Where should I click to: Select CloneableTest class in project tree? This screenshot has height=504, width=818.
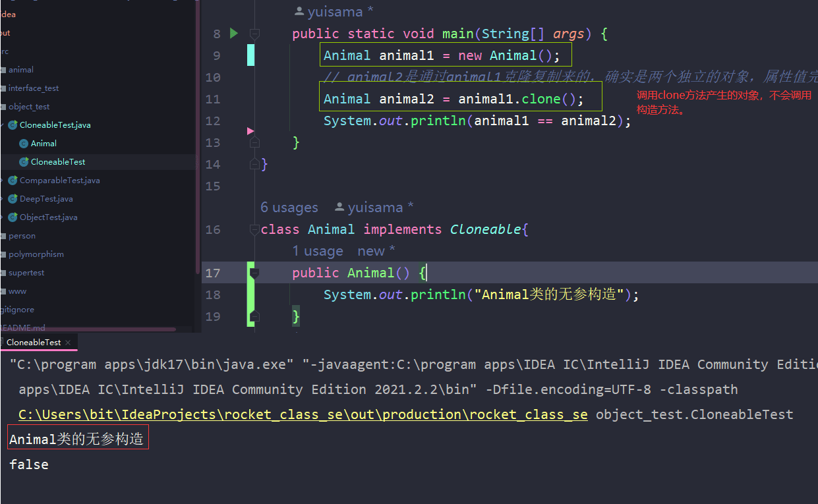point(57,162)
